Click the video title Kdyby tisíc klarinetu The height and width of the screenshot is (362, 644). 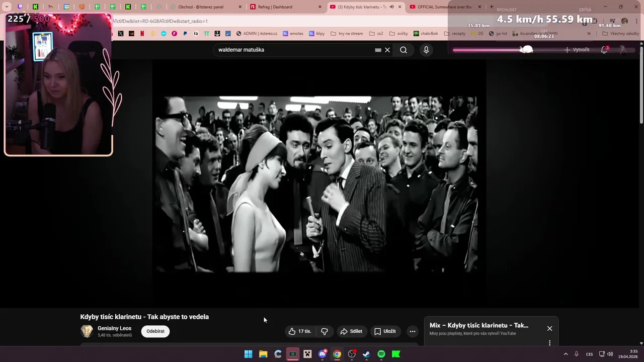click(144, 317)
